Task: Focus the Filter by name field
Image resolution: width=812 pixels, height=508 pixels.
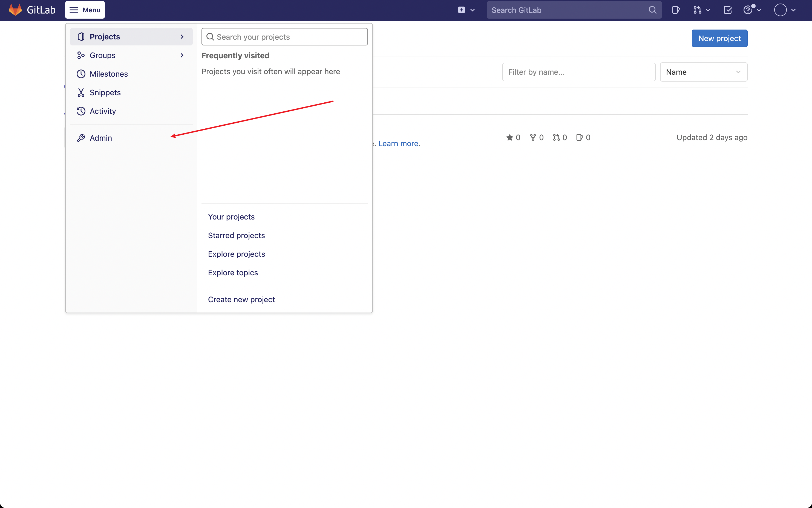Action: point(578,72)
